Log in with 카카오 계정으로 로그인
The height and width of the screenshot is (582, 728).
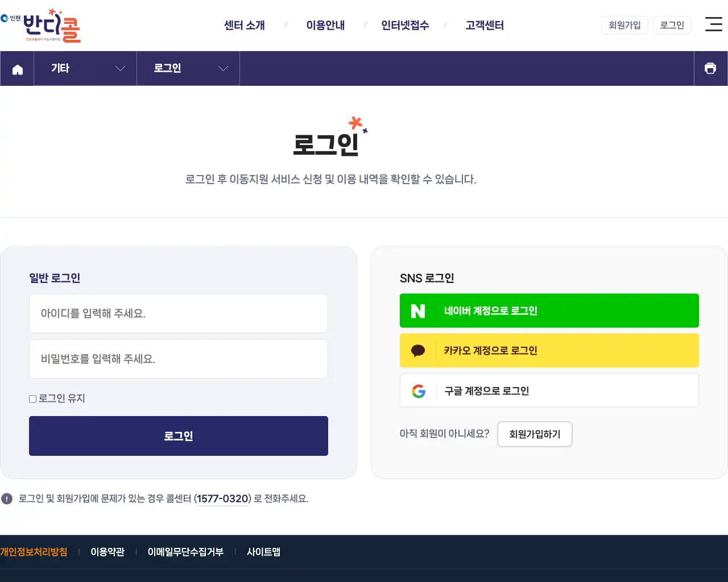pos(549,351)
